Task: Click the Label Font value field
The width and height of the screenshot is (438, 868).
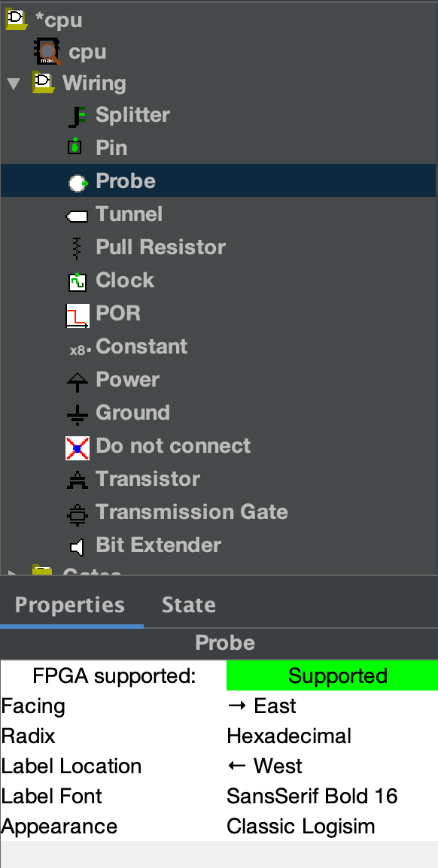Action: click(x=312, y=796)
